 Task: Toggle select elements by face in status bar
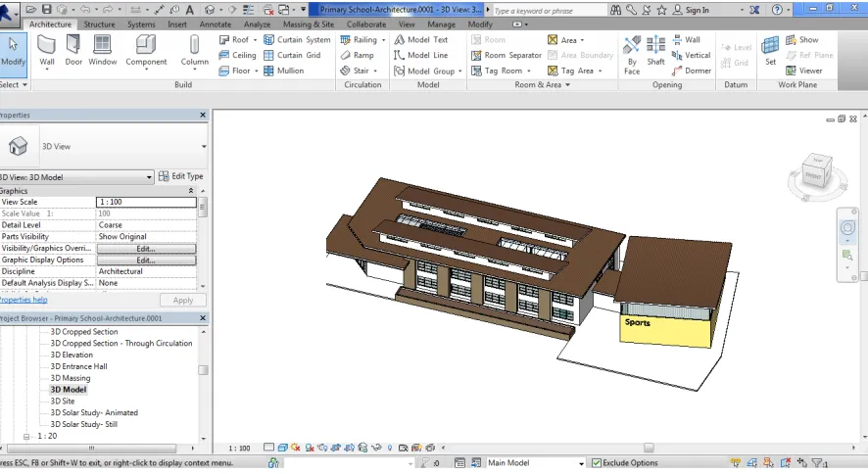785,462
